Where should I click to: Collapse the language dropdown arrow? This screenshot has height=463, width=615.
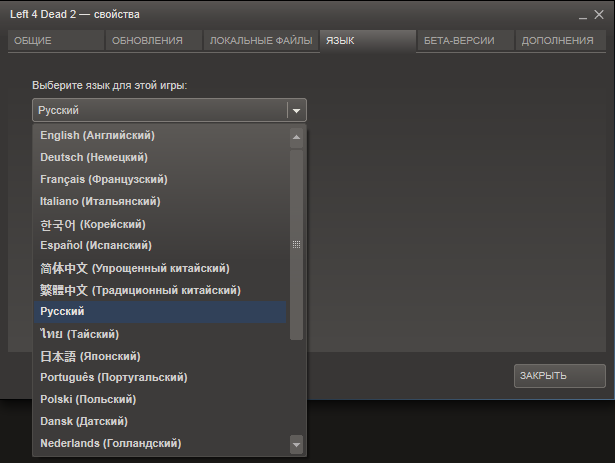(x=296, y=110)
